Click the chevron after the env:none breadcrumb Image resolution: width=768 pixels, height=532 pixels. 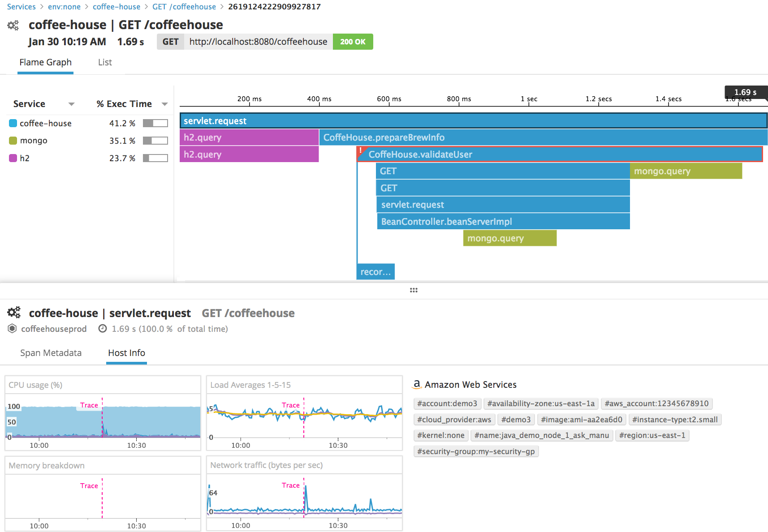click(x=86, y=7)
